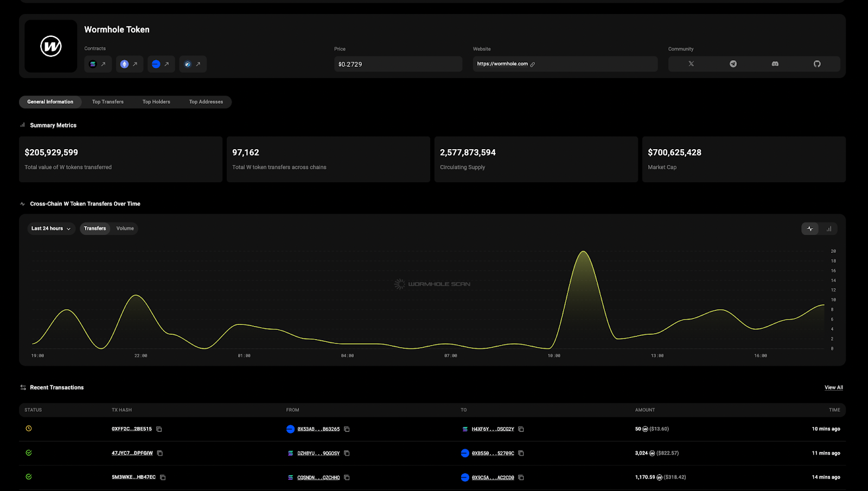
Task: Click the pending status icon for 0XFF2C...2BE515
Action: tap(29, 429)
